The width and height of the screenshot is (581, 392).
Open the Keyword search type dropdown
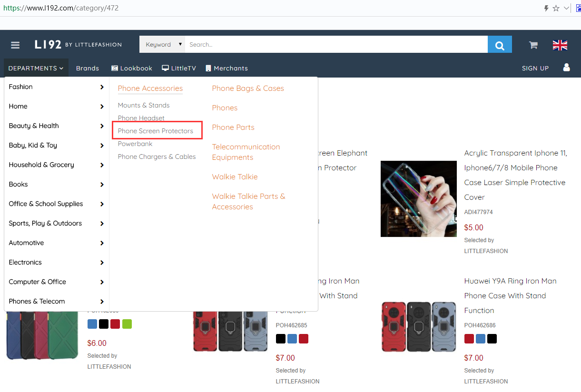162,44
